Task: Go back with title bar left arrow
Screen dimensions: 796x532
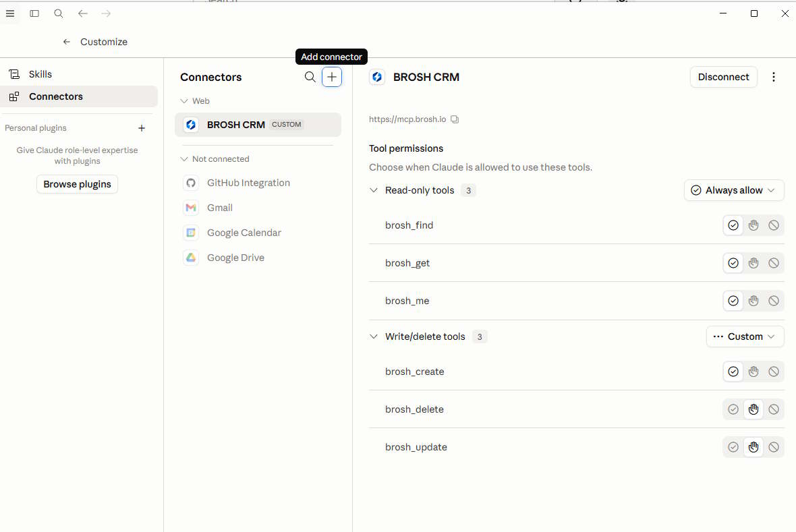Action: [x=83, y=13]
